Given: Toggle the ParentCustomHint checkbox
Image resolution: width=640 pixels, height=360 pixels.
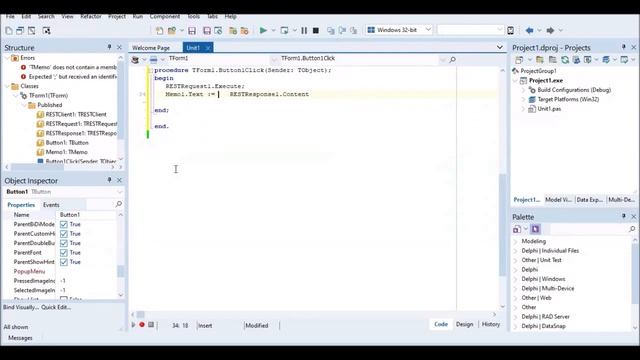Looking at the screenshot, I should (64, 233).
